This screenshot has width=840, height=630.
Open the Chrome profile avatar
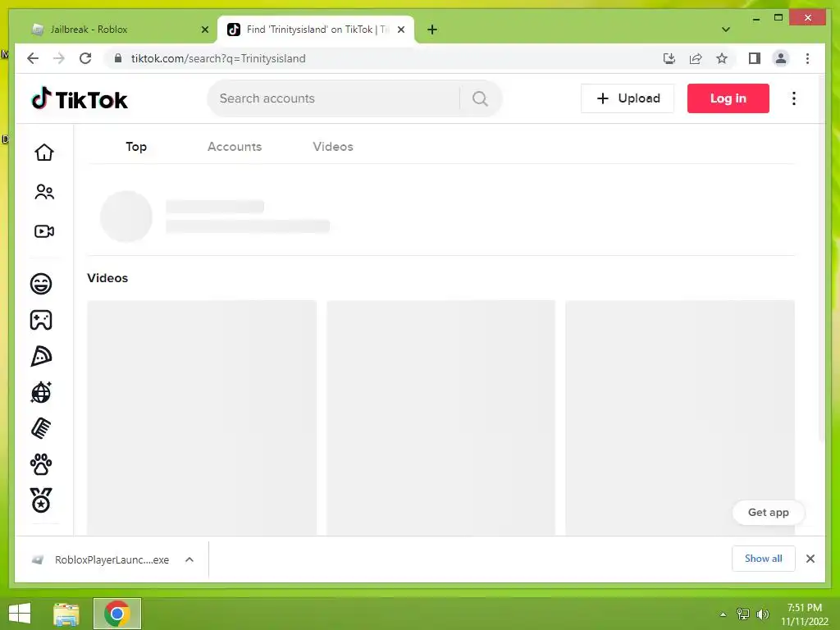point(781,58)
